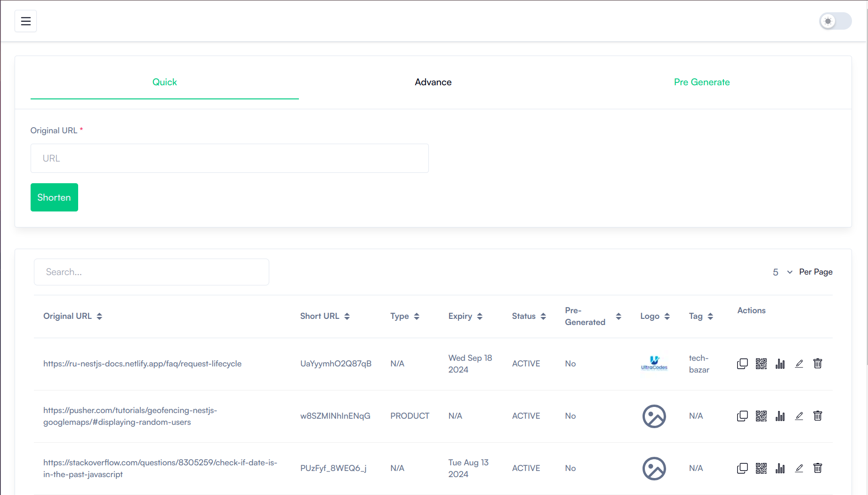Screen dimensions: 868x495
Task: Open QR code for the stackoverflow link
Action: coord(761,468)
